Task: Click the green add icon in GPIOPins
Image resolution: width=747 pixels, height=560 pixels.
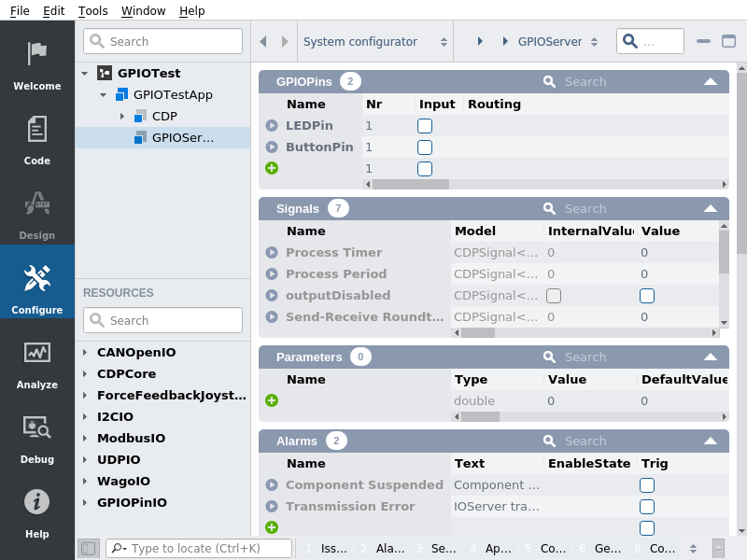Action: click(272, 168)
